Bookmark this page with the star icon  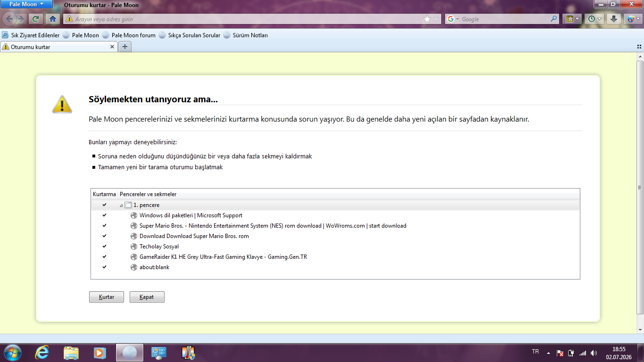coord(427,19)
